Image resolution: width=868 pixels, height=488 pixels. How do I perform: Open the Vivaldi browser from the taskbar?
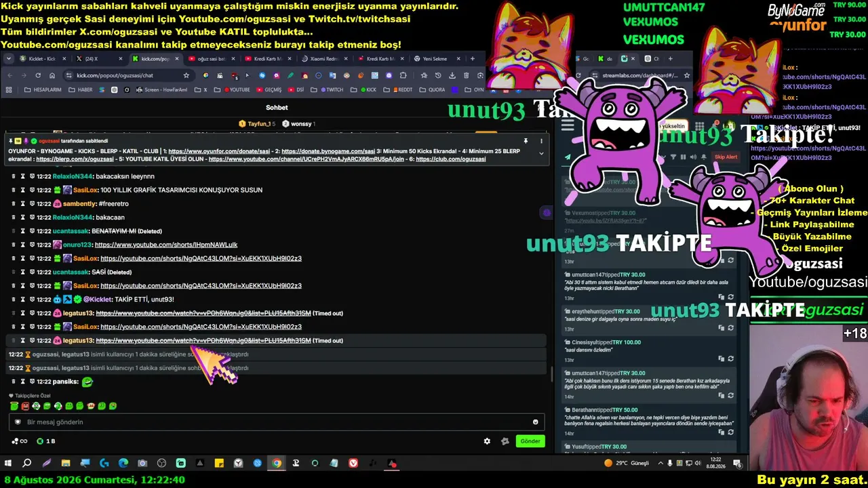(353, 464)
